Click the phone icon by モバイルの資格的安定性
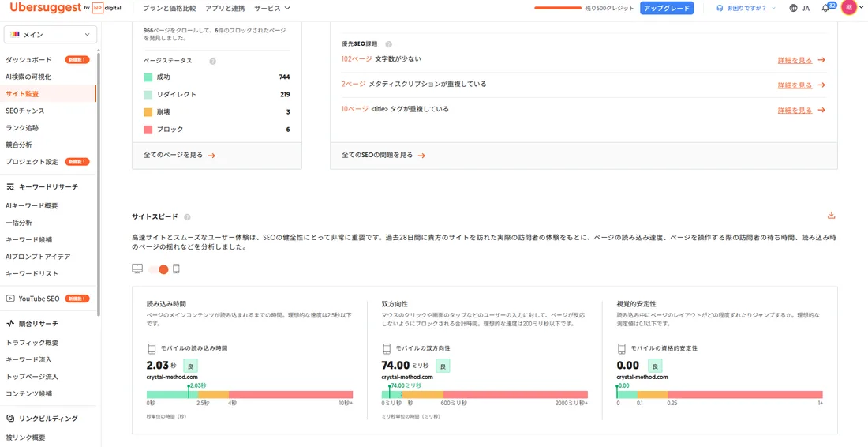Screen dimensions: 868x447 pyautogui.click(x=622, y=348)
